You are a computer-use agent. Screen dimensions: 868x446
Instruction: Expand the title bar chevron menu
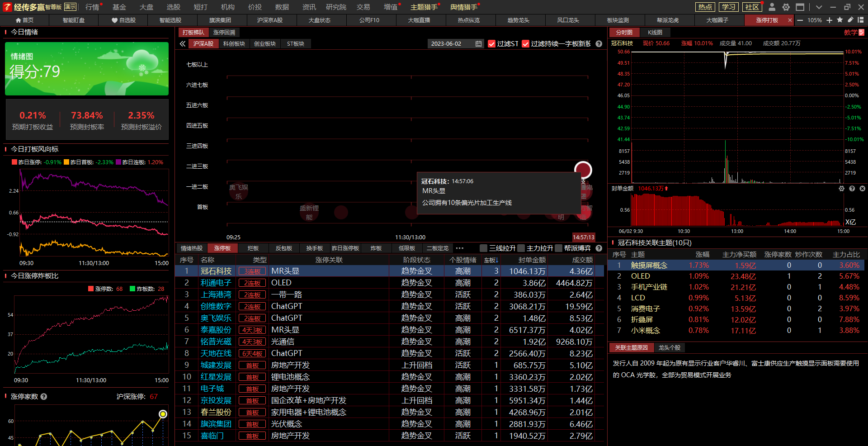(819, 7)
